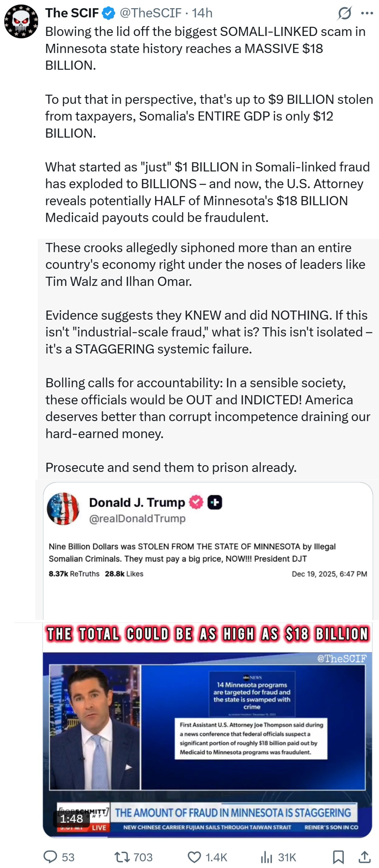Open The SCIF profile avatar
Viewport: 379px width, 868px height.
click(21, 21)
